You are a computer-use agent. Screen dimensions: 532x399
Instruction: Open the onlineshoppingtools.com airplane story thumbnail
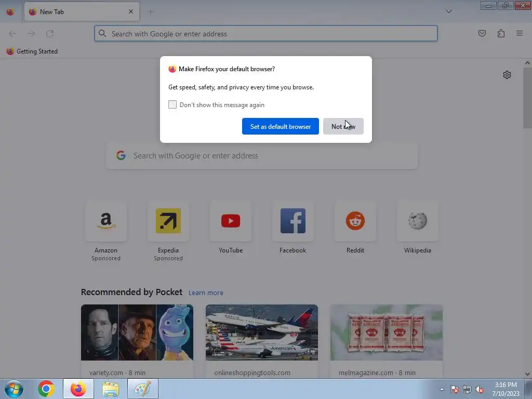coord(262,332)
